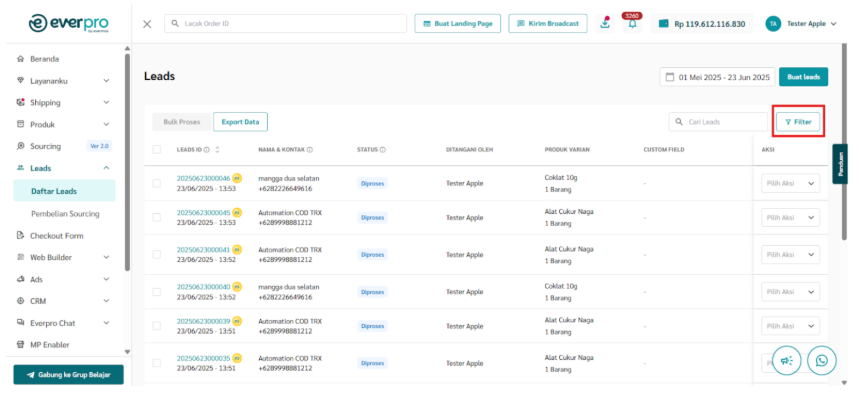Click the Export Data button
The image size is (859, 394).
(x=240, y=122)
